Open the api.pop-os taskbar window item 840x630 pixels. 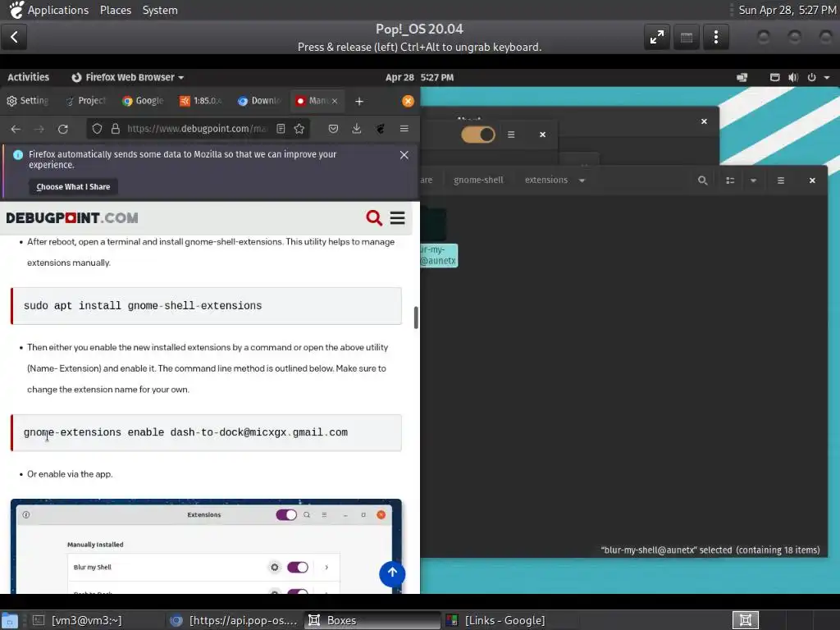coord(234,620)
